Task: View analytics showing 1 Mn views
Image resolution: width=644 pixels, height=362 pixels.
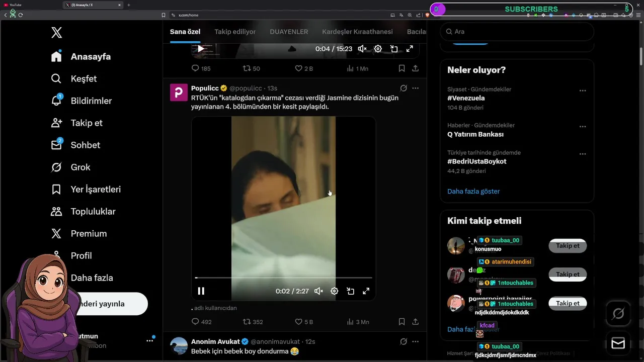Action: (357, 68)
